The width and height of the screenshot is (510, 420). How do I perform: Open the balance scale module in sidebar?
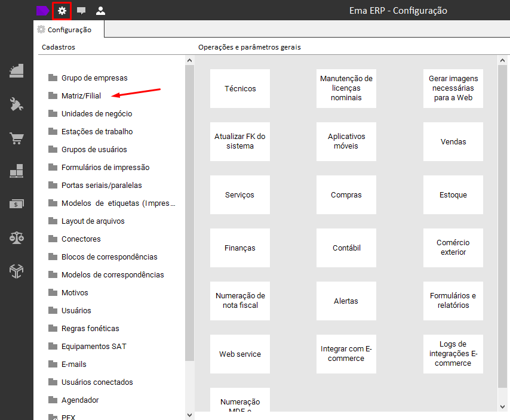[x=16, y=238]
